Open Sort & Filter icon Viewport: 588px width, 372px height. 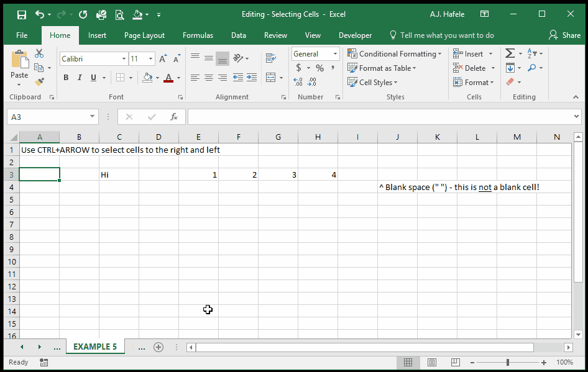532,53
